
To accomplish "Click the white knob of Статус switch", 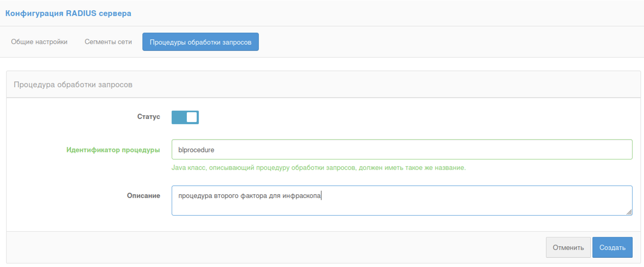I will click(x=191, y=117).
